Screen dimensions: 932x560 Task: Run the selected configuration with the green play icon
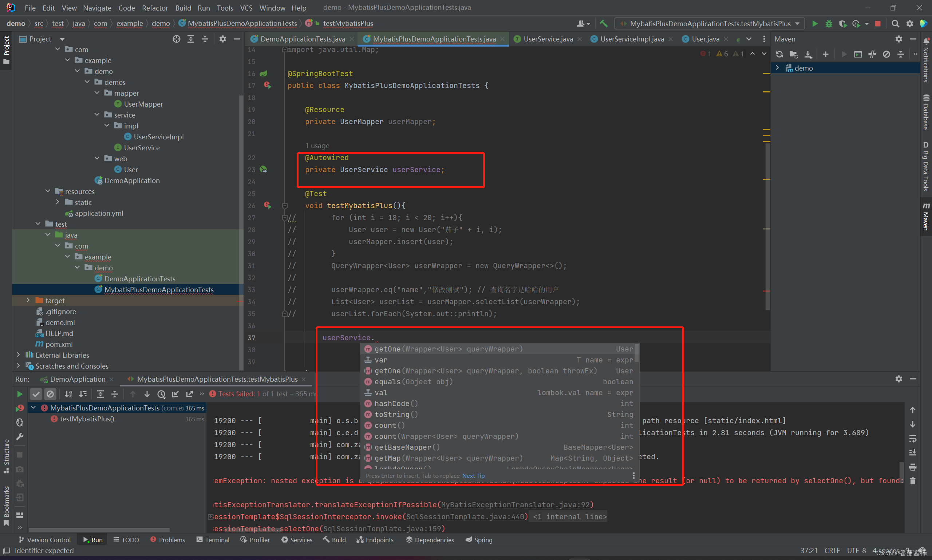(815, 24)
